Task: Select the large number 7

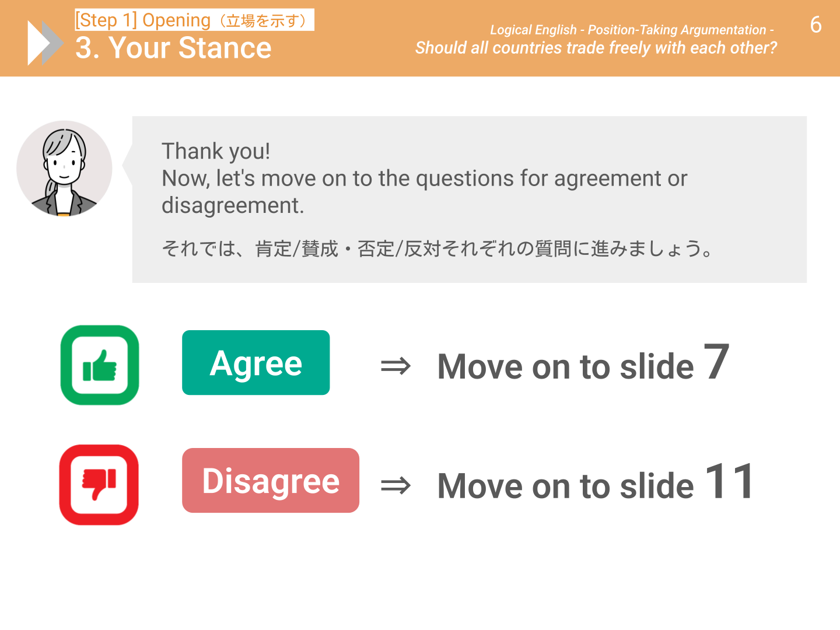Action: tap(716, 362)
